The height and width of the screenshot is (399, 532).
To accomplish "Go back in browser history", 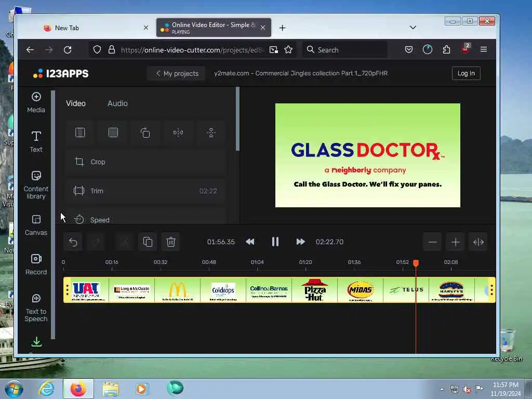I will pos(30,50).
